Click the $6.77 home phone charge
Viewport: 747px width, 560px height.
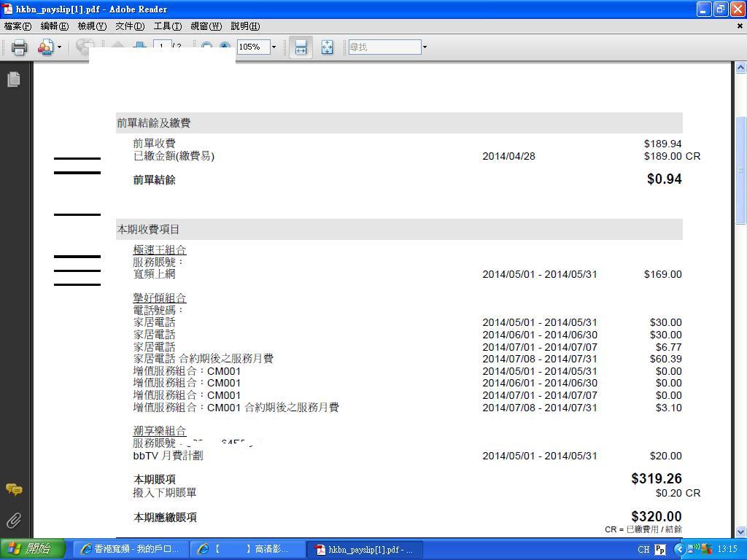point(668,347)
